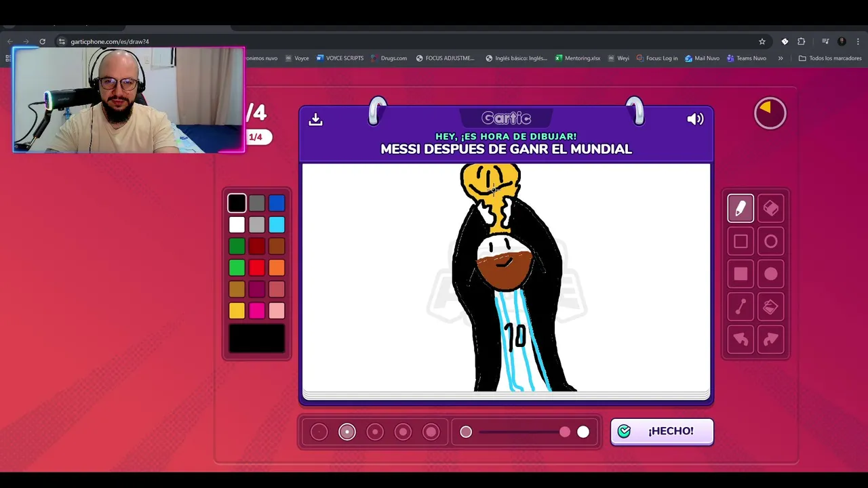
Task: Go back in browser history
Action: point(10,41)
